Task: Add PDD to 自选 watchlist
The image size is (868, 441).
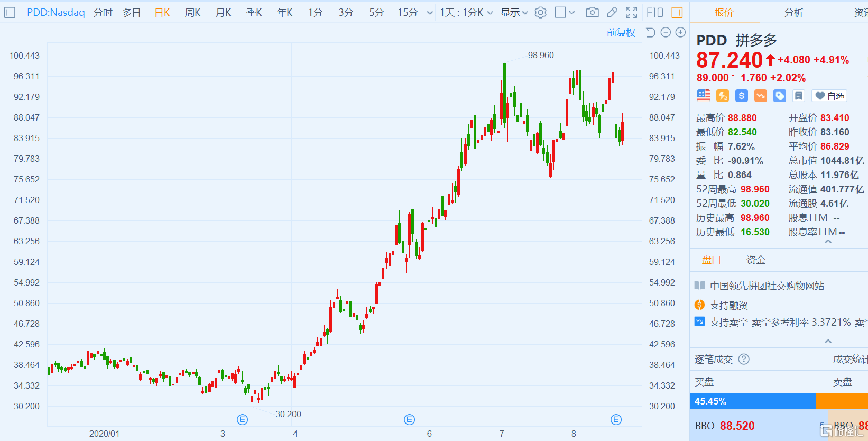Action: (829, 96)
